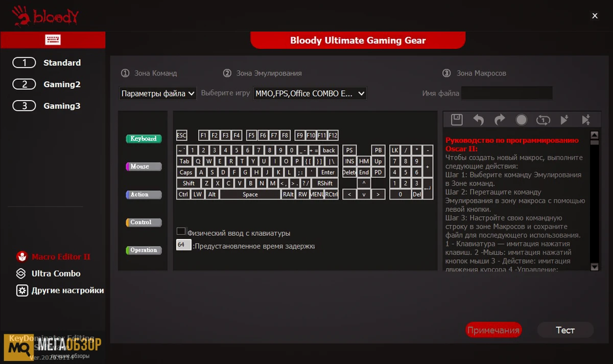Viewport: 613px width, 364px height.
Task: Click the Имя файла input field
Action: 506,93
